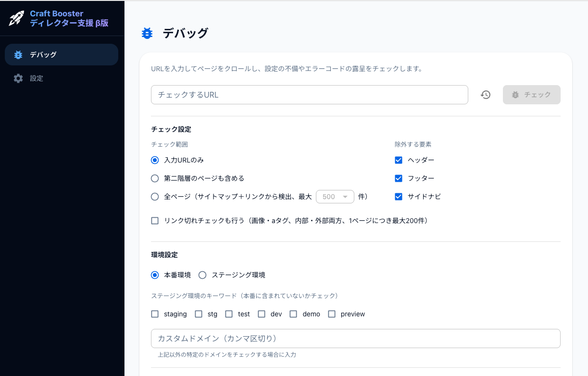Uncheck the ヘッダー exclusion checkbox

pos(399,160)
